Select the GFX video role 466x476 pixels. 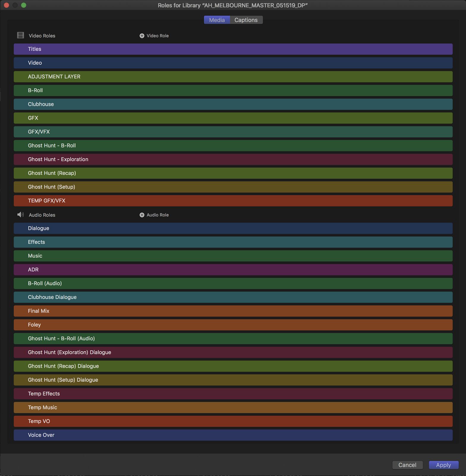coord(233,118)
